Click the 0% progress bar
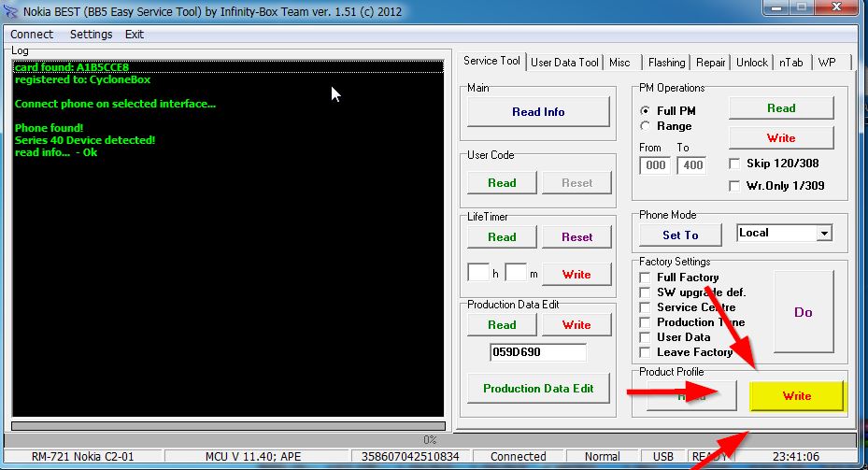868x470 pixels. click(430, 440)
